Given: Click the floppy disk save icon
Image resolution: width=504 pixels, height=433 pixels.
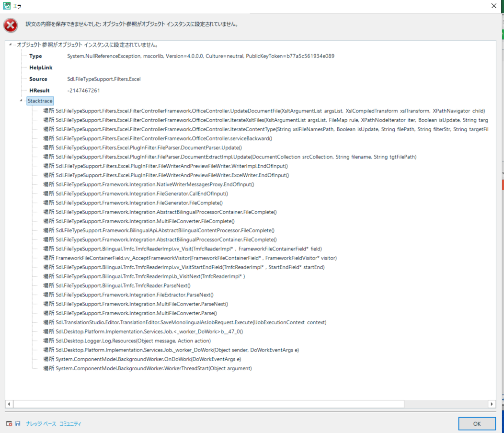Looking at the screenshot, I should tap(18, 424).
